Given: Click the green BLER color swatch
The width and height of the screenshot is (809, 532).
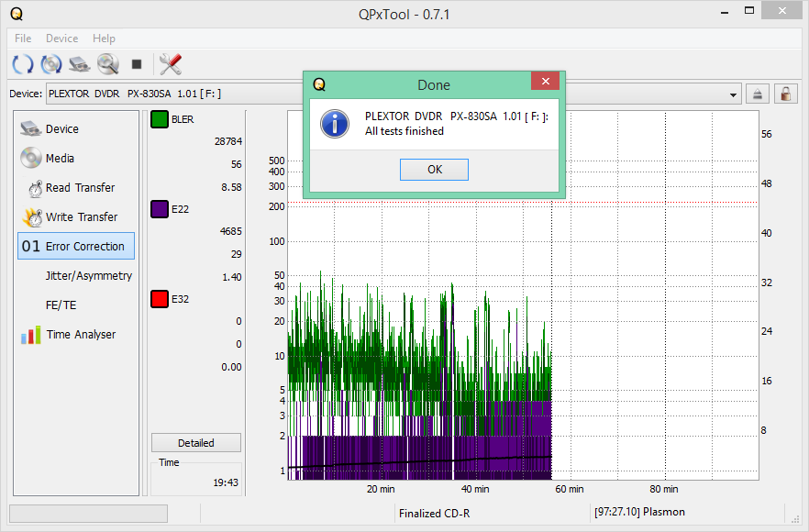Looking at the screenshot, I should pos(160,119).
